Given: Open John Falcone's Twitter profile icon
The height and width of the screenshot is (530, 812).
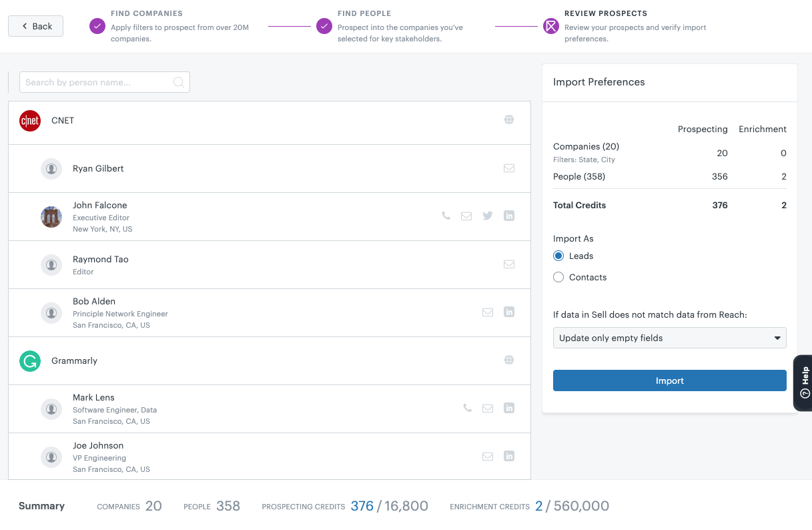Looking at the screenshot, I should pyautogui.click(x=488, y=216).
